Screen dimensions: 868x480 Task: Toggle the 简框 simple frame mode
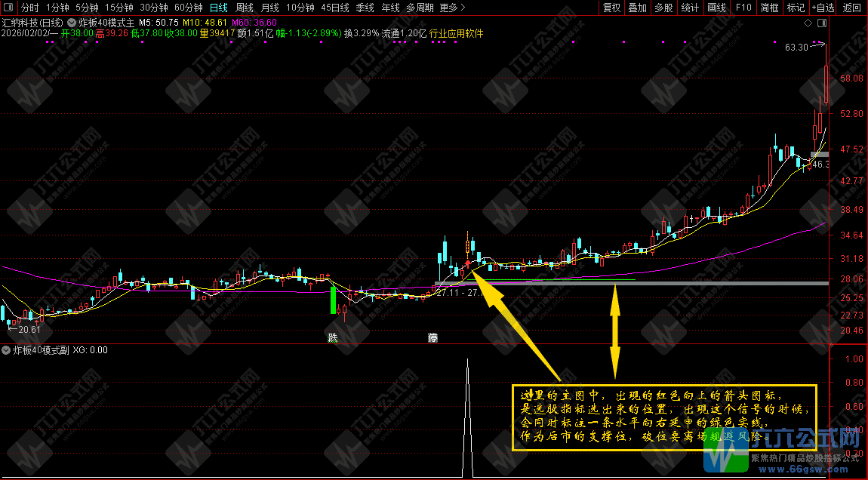[x=770, y=8]
